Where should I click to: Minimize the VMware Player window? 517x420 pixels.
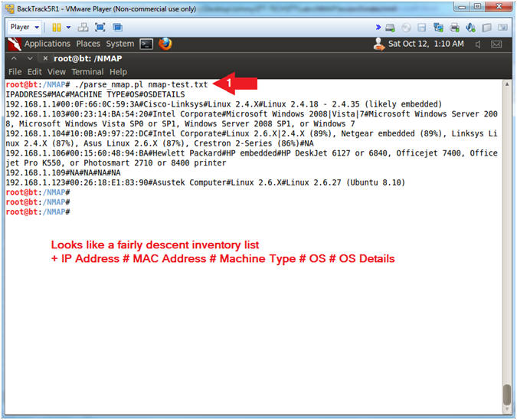pos(462,7)
